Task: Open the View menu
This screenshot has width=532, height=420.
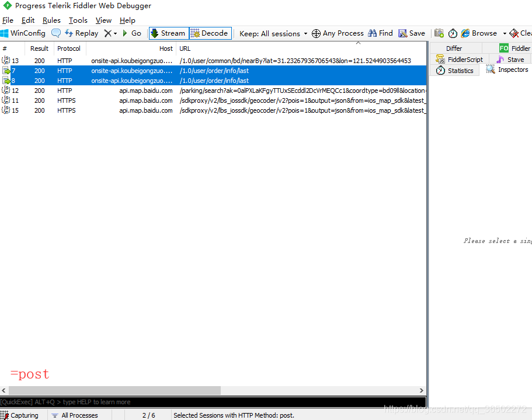Action: (103, 20)
